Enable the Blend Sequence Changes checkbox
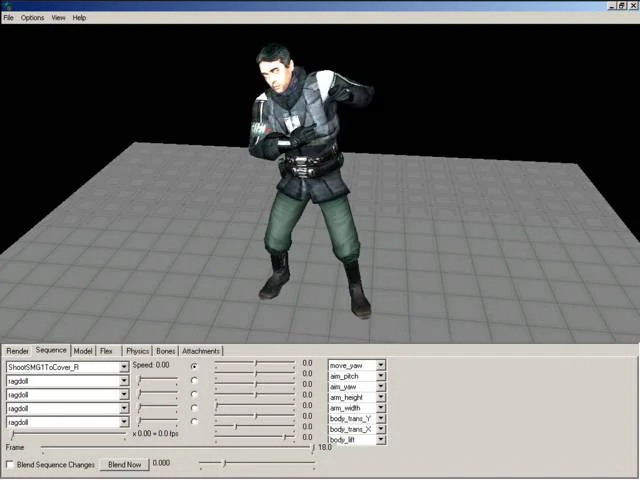The width and height of the screenshot is (640, 480). pos(10,464)
